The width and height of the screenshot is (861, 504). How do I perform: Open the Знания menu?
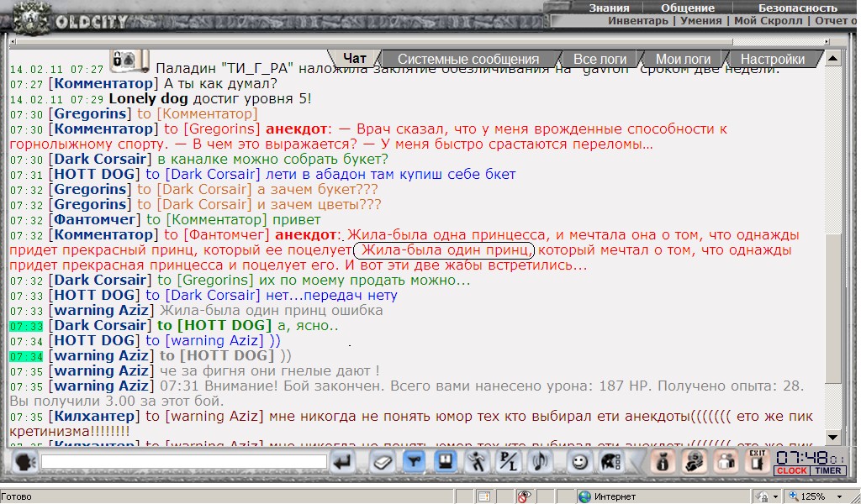pyautogui.click(x=609, y=8)
